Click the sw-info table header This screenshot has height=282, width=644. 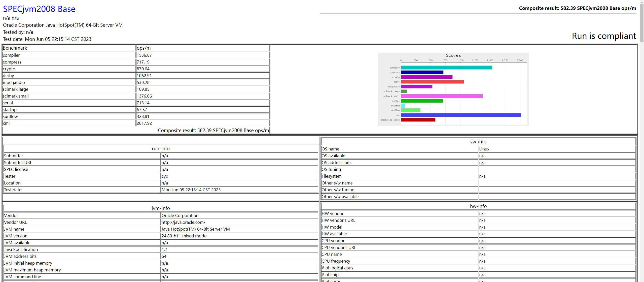(478, 142)
